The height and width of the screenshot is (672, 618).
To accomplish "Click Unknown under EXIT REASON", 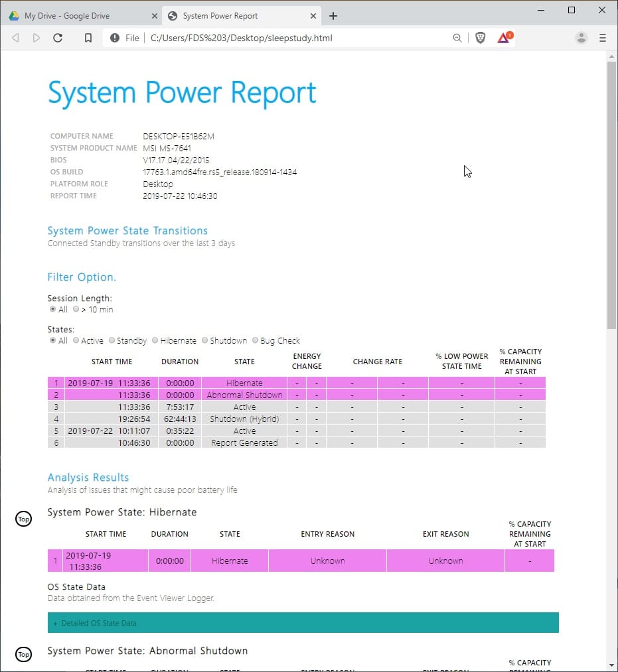I will click(445, 561).
